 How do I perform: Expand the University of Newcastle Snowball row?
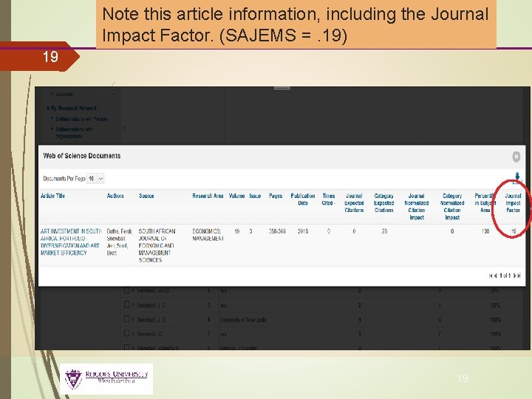[x=134, y=319]
